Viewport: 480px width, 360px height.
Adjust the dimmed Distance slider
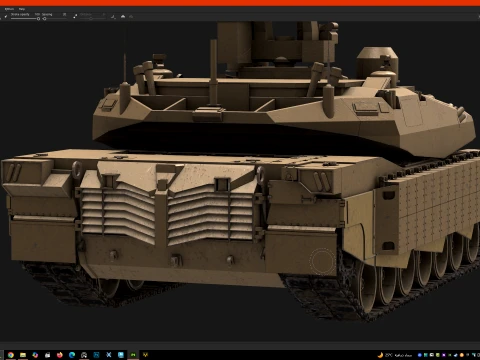point(93,19)
